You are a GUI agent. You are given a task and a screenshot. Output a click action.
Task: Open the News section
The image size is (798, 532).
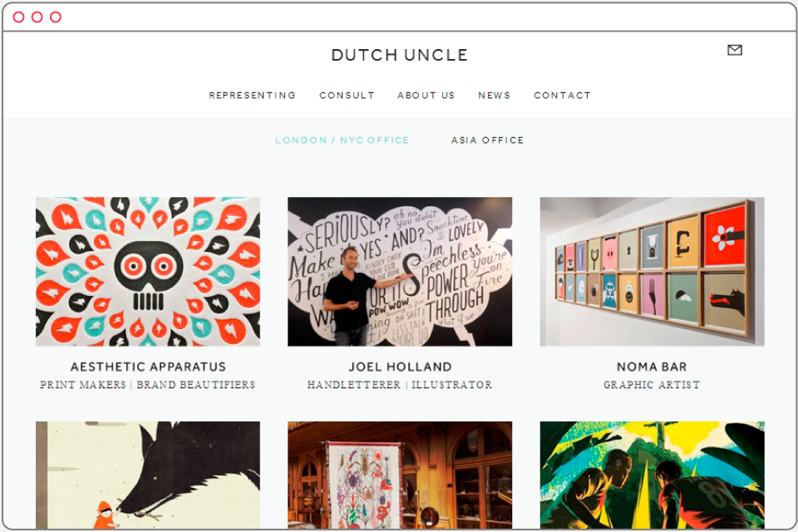(494, 96)
